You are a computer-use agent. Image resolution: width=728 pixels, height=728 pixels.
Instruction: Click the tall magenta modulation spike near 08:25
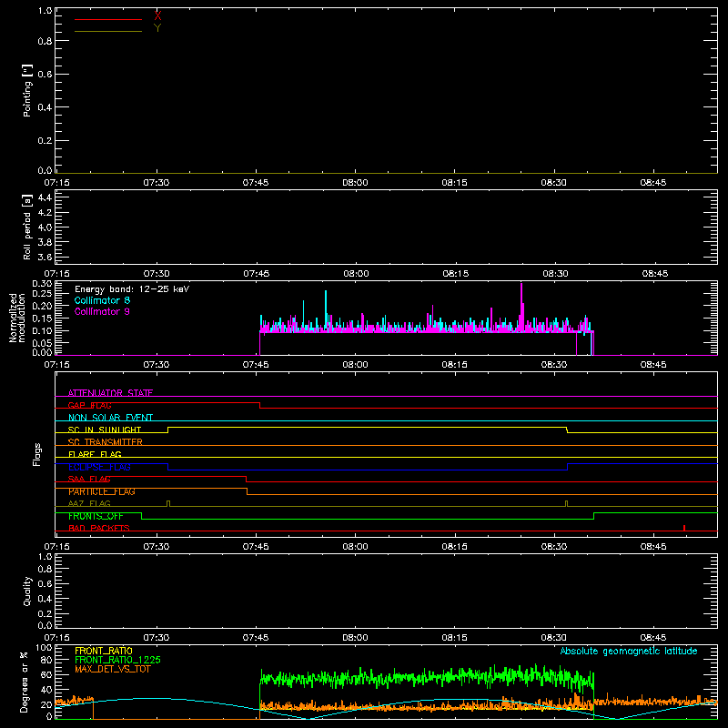521,307
